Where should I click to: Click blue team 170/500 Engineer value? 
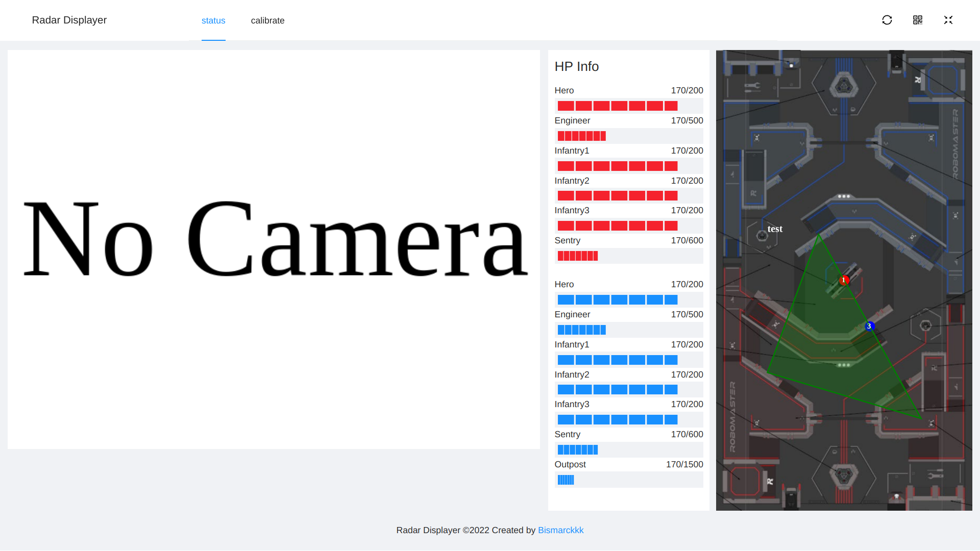(x=687, y=314)
